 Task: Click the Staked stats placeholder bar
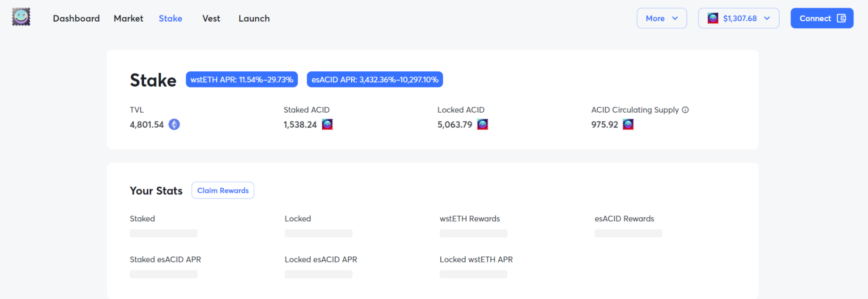tap(163, 233)
